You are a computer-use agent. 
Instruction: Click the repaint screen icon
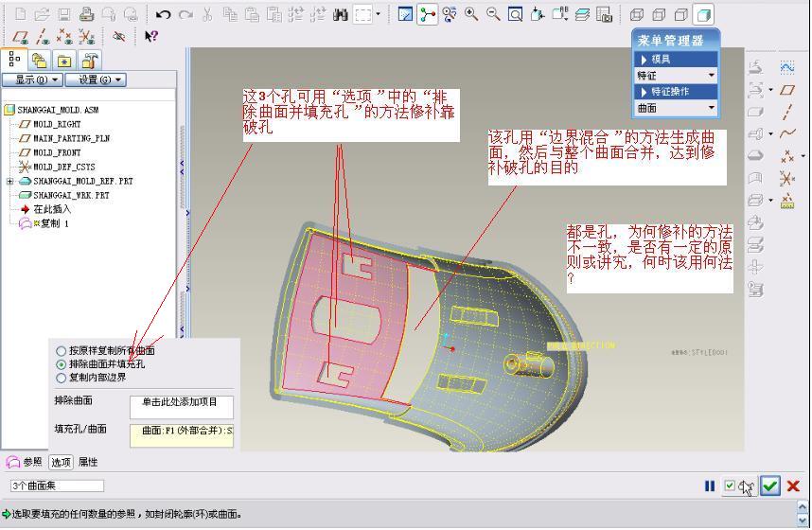click(x=405, y=14)
